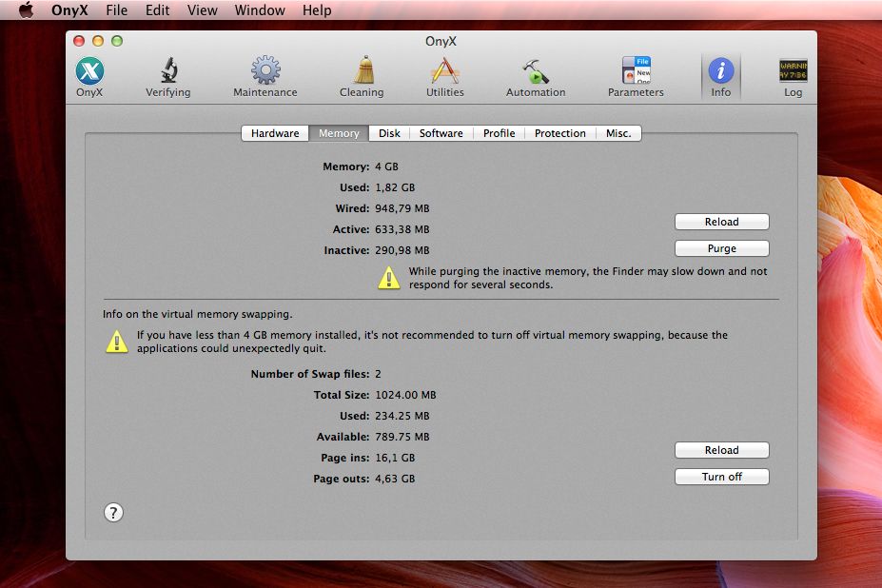Open the Help menu
The height and width of the screenshot is (588, 882).
coord(317,10)
